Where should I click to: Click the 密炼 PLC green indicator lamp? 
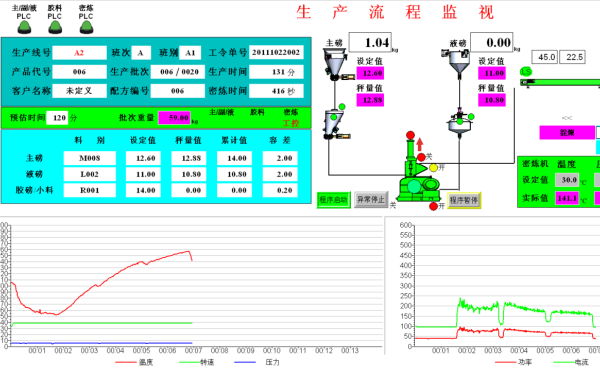pos(86,27)
